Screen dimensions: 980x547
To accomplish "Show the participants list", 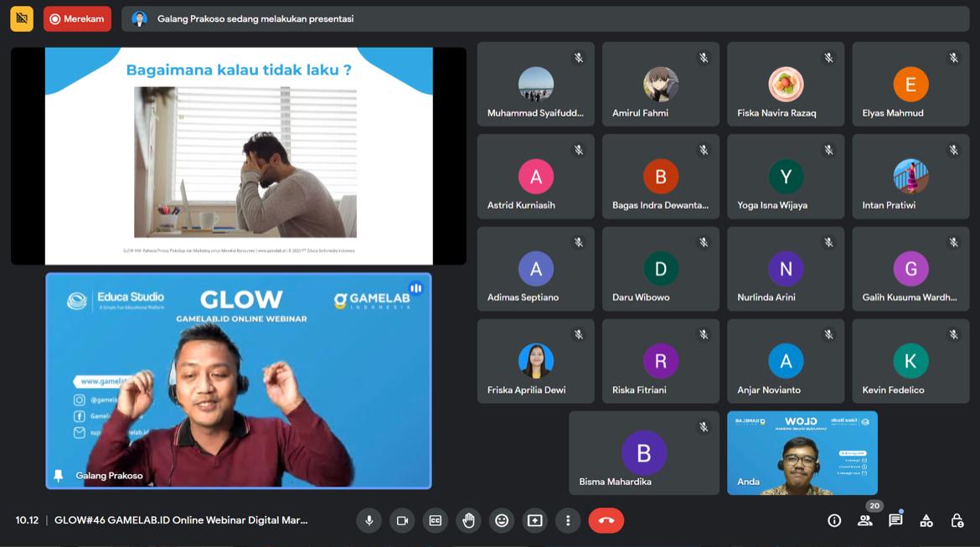I will (865, 521).
